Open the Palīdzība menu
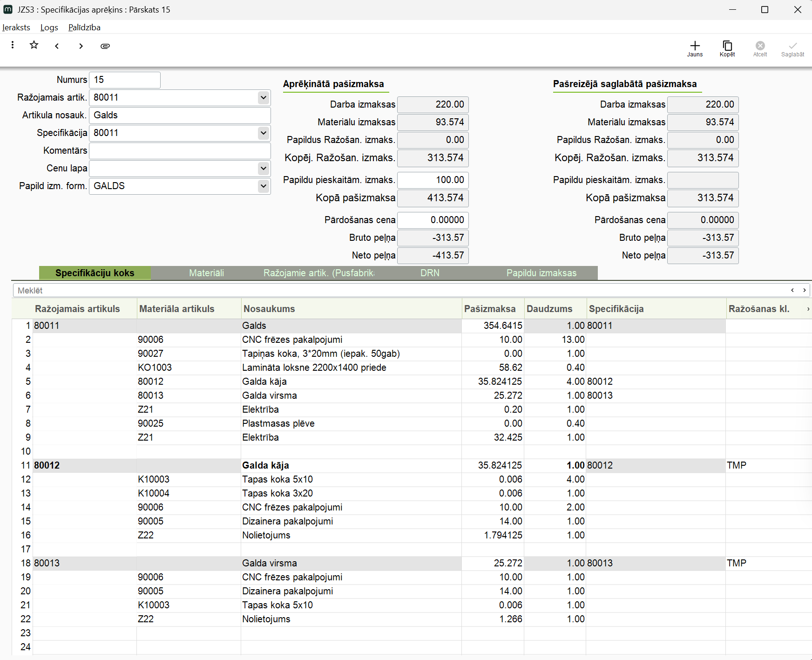Image resolution: width=812 pixels, height=660 pixels. [x=84, y=27]
